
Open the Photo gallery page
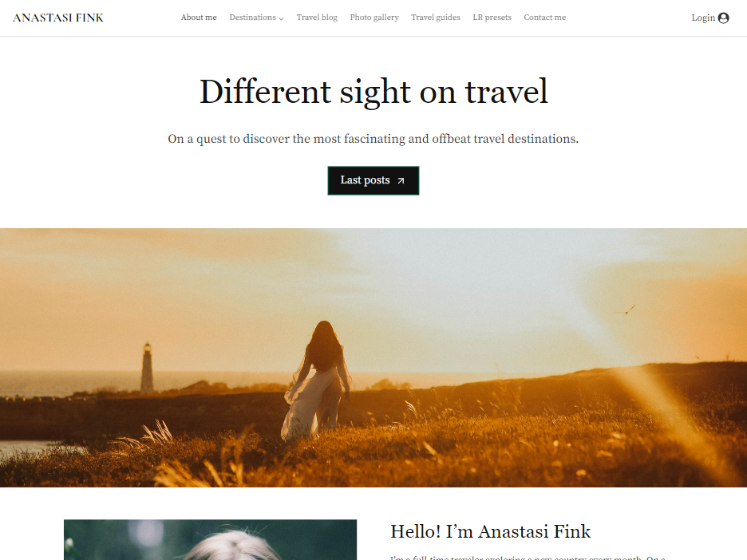pos(374,18)
